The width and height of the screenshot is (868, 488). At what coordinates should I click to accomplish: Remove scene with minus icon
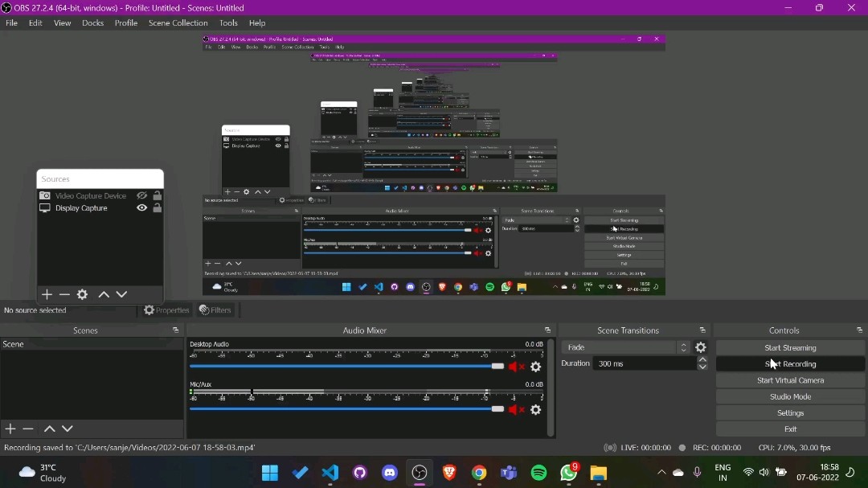click(x=28, y=429)
